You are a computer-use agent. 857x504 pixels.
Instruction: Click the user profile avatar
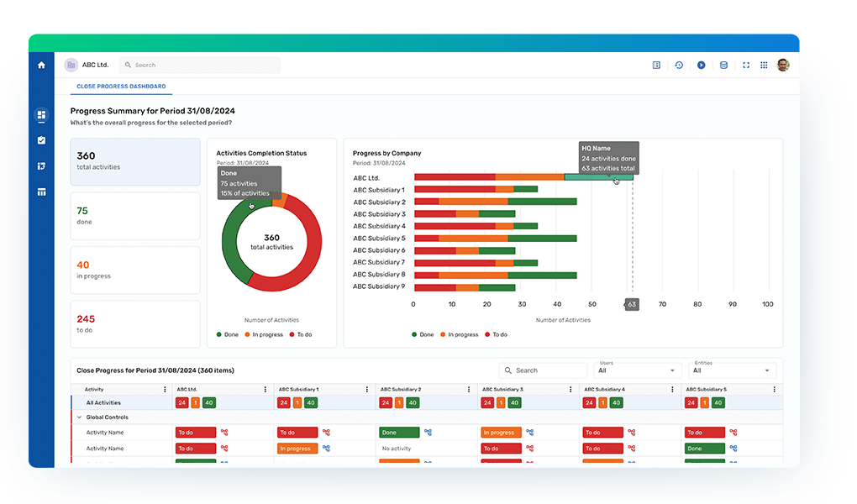point(783,65)
